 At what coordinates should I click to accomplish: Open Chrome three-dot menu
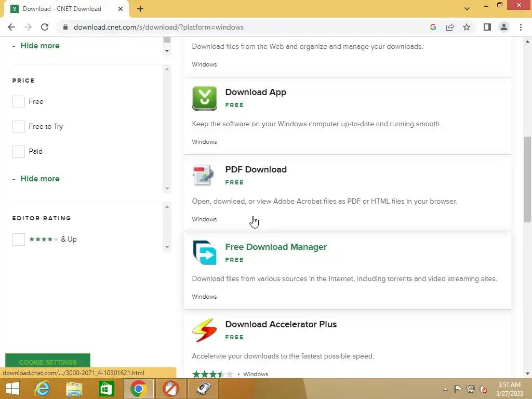(521, 27)
